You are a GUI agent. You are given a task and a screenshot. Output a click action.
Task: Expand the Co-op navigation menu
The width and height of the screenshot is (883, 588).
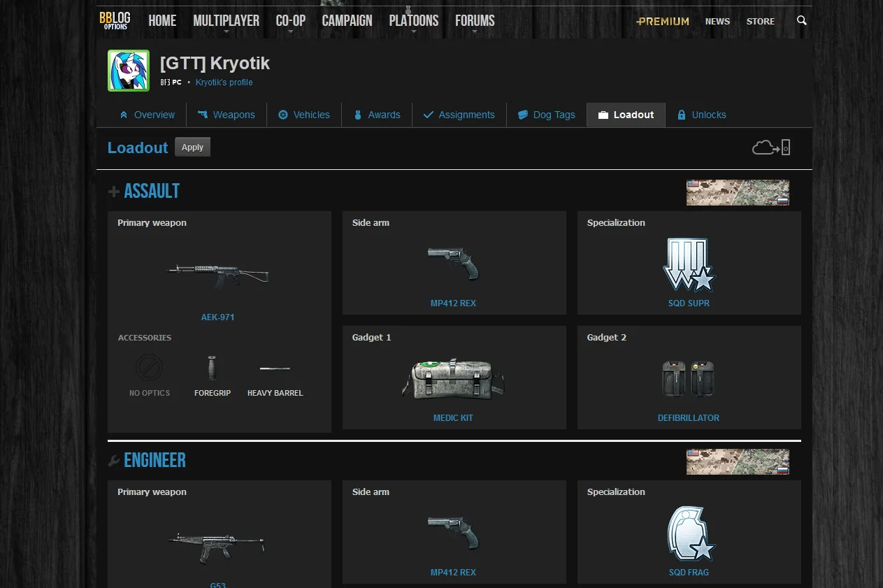[291, 21]
